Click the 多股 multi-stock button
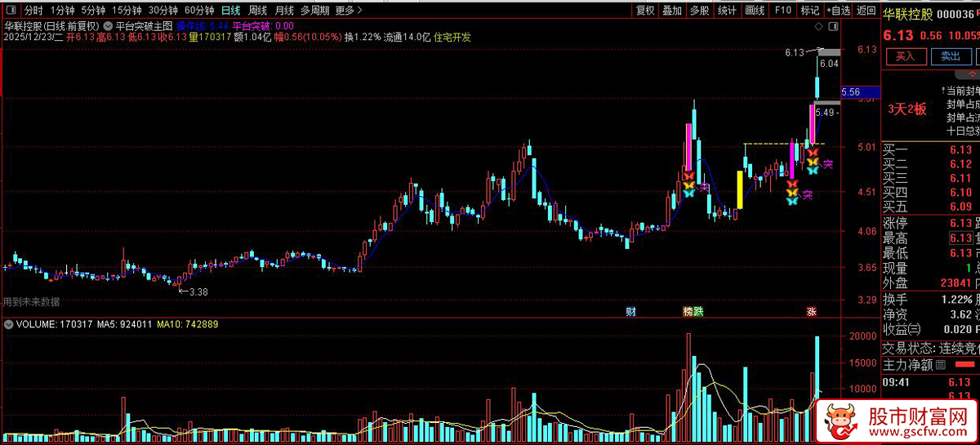 point(699,11)
